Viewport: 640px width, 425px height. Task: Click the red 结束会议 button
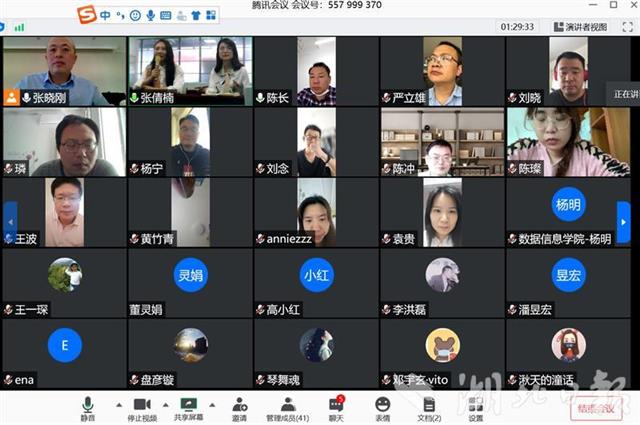tap(594, 408)
